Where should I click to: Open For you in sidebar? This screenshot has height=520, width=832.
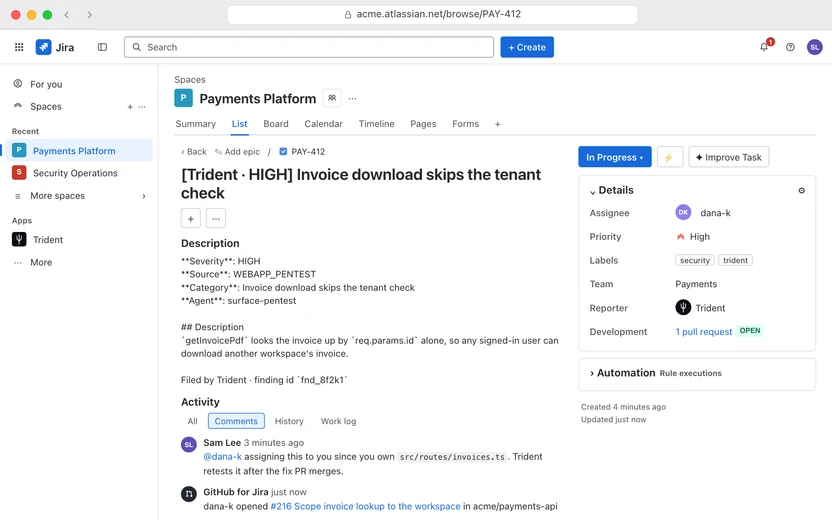(x=79, y=84)
